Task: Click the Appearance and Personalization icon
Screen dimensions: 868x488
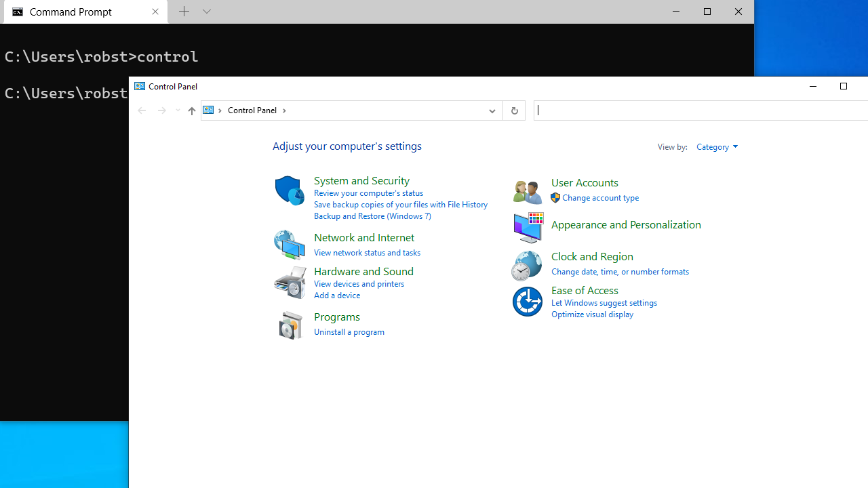Action: [x=528, y=228]
